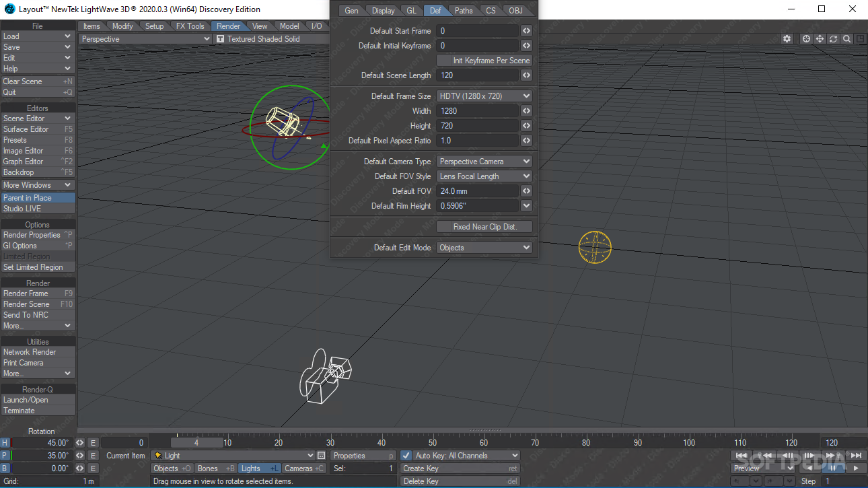868x488 pixels.
Task: Click the pause playback button
Action: click(x=832, y=468)
